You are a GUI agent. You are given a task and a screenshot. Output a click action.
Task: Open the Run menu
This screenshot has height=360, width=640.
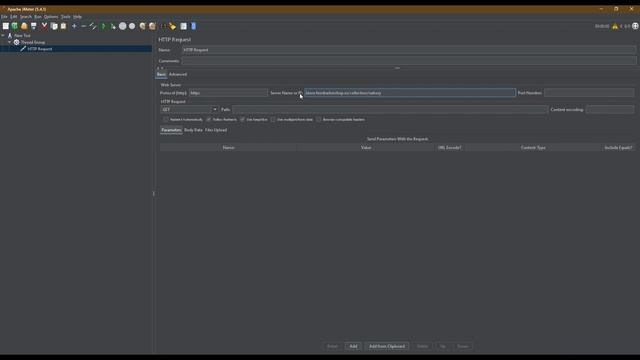38,17
